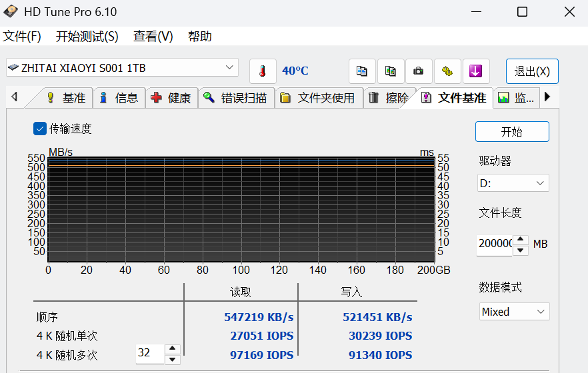Click the purple down-arrow minimize-to-tray icon

[x=476, y=71]
